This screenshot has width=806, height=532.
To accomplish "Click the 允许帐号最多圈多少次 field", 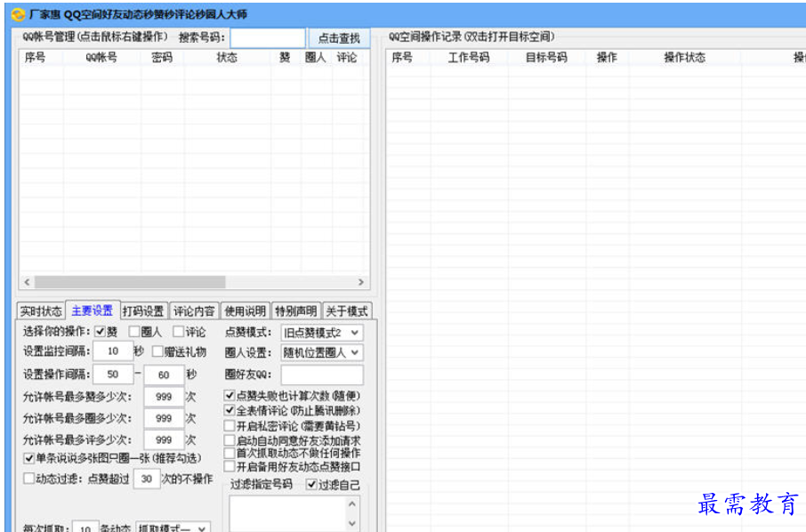I will pos(164,418).
